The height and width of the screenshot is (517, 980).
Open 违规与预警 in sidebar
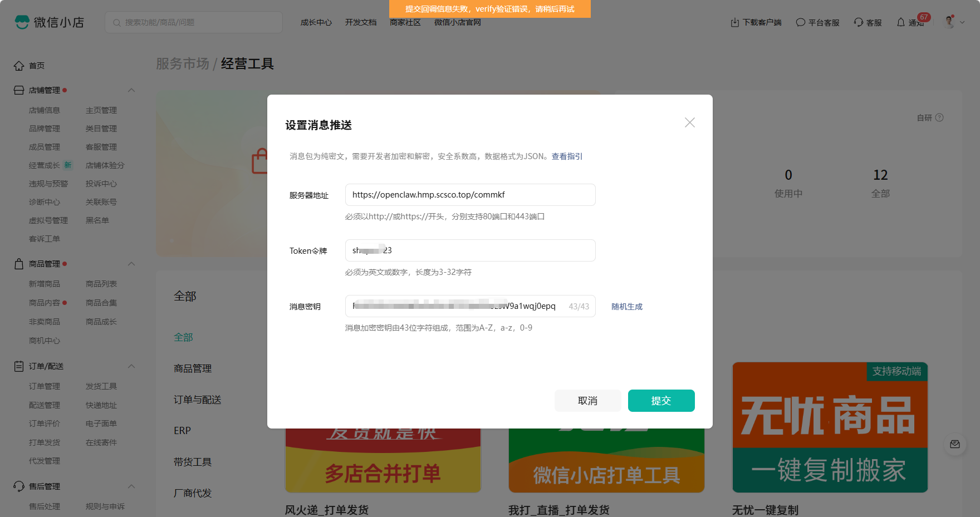[x=48, y=184]
